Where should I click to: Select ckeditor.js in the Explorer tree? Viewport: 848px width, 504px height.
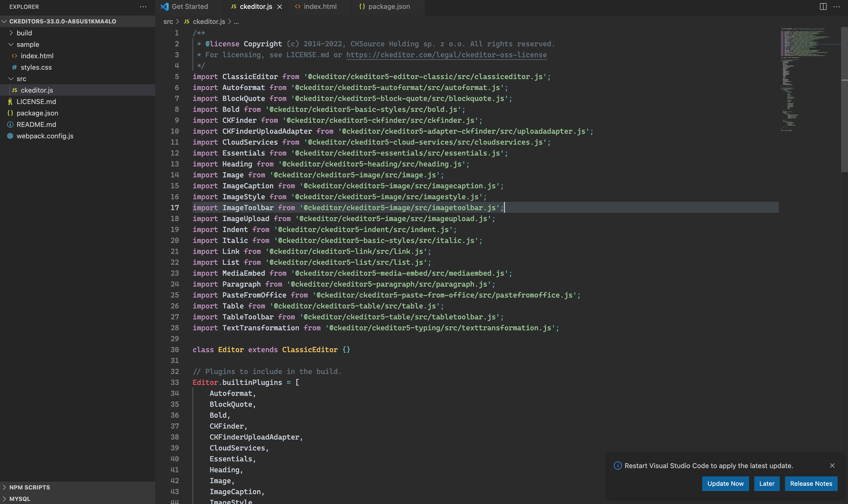[78, 90]
